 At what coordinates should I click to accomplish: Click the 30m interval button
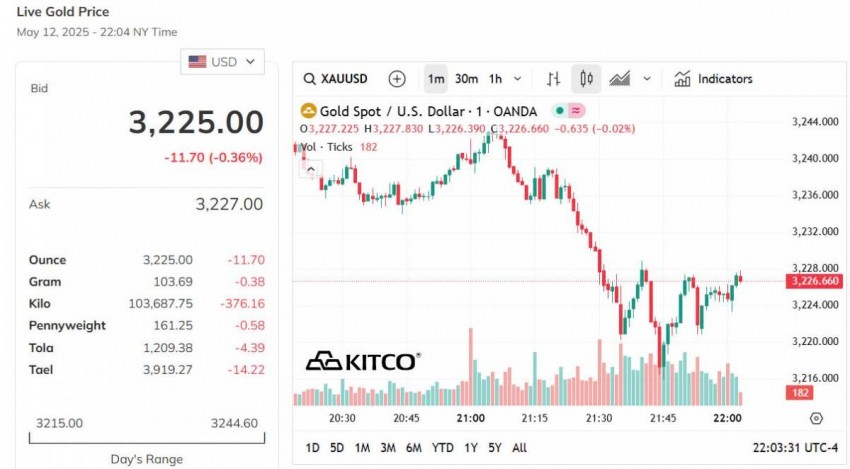click(x=466, y=79)
